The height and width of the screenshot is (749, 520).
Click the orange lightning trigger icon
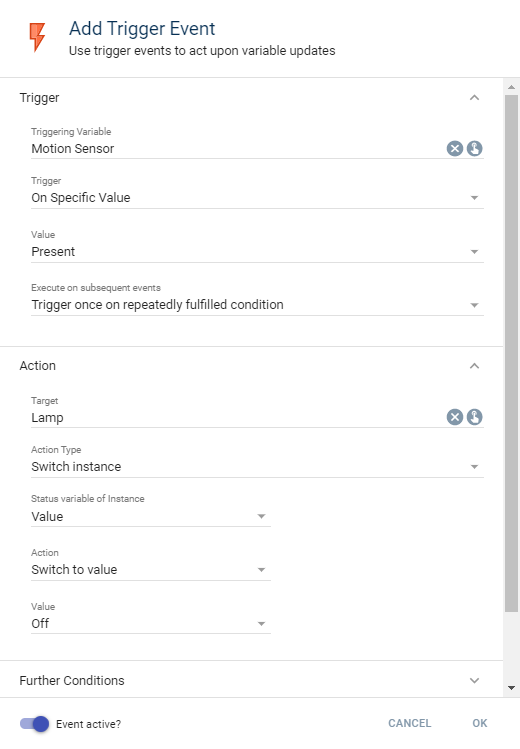37,37
